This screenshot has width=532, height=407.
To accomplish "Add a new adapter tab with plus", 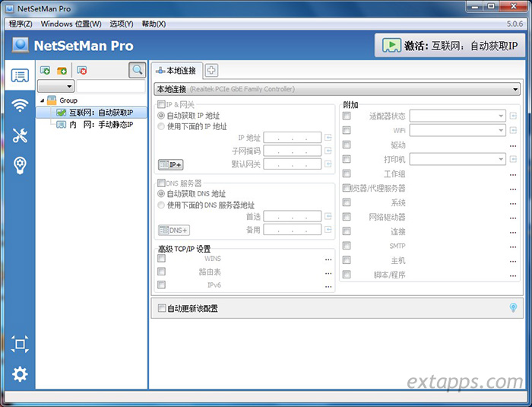I will (x=211, y=70).
